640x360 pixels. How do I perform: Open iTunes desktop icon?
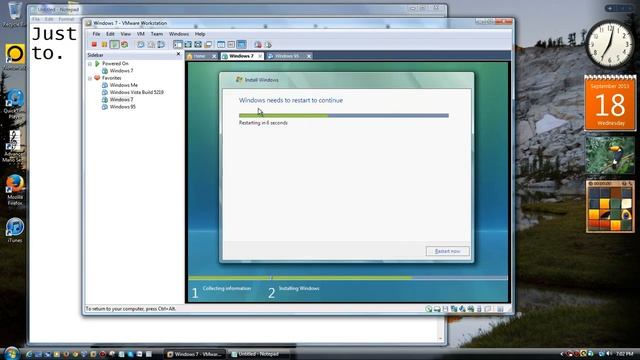click(15, 231)
